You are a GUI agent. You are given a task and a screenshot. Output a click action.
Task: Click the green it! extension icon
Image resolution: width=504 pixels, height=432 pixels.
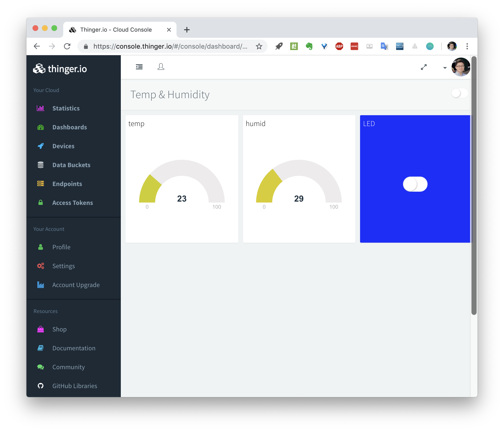pyautogui.click(x=294, y=46)
